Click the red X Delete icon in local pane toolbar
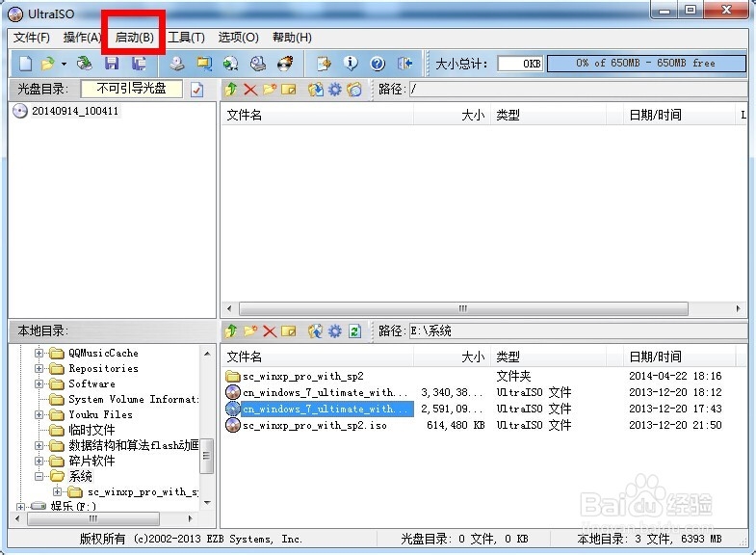This screenshot has width=756, height=555. 270,331
